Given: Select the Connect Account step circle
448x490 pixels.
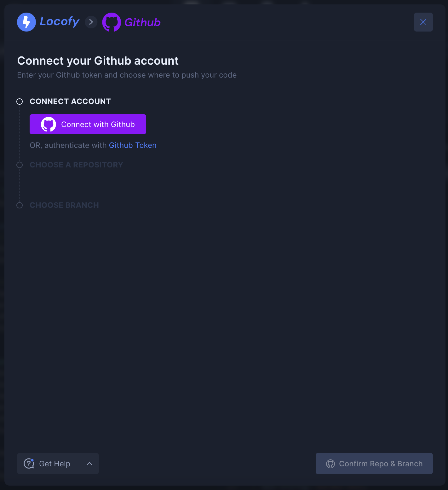Looking at the screenshot, I should (20, 102).
